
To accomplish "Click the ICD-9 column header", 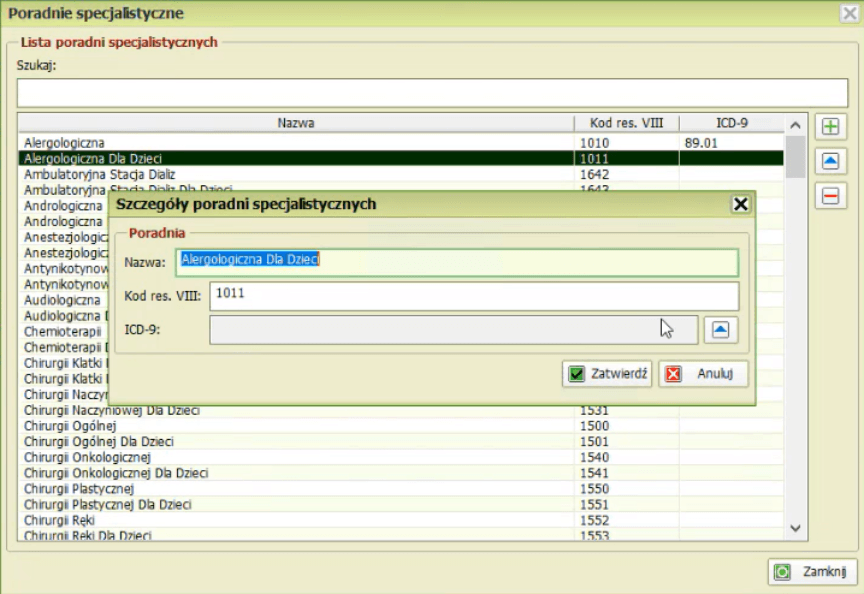I will point(731,123).
